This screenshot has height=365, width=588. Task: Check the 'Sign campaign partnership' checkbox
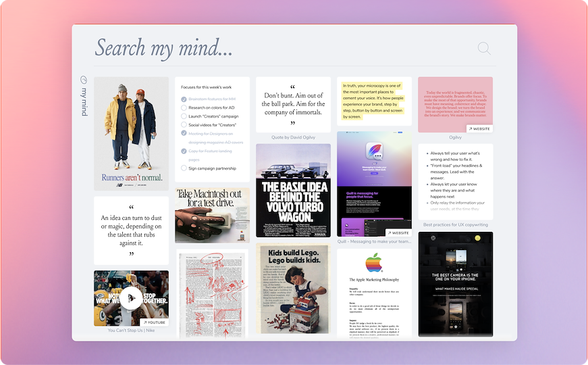(x=184, y=168)
